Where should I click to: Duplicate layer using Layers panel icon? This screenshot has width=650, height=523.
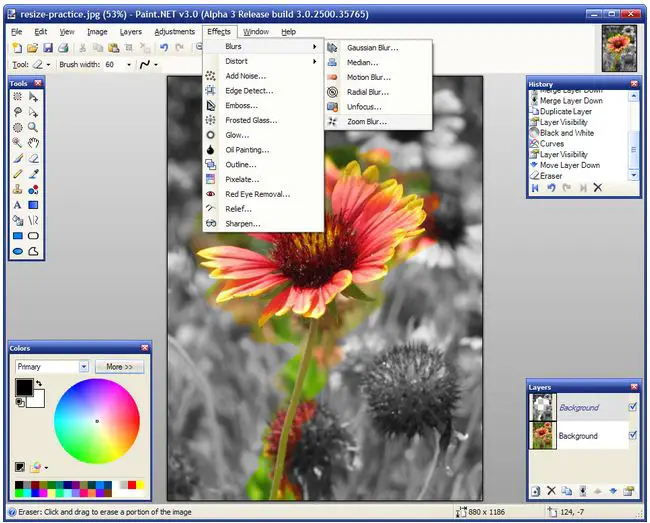[x=566, y=491]
